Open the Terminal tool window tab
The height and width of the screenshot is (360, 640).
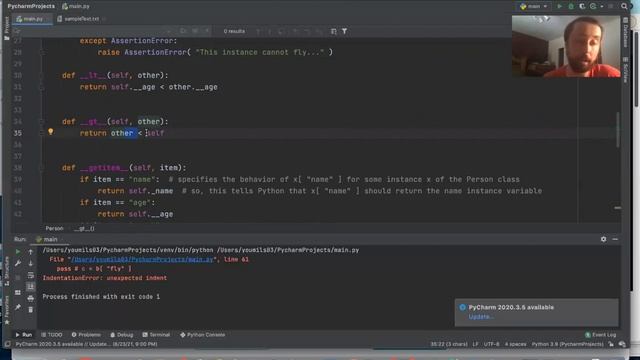pyautogui.click(x=156, y=335)
